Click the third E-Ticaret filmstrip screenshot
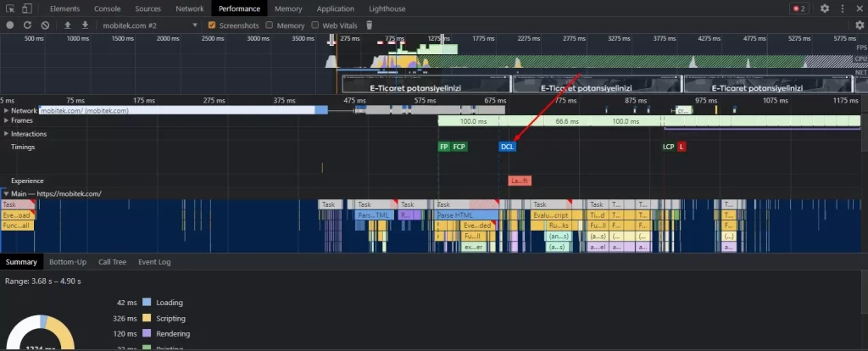The image size is (868, 351). tap(768, 84)
